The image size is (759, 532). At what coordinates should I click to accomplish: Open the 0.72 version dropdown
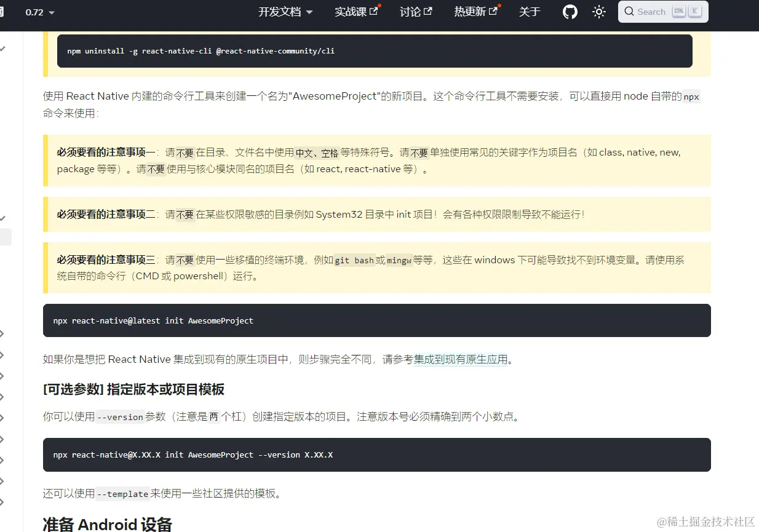click(x=40, y=12)
